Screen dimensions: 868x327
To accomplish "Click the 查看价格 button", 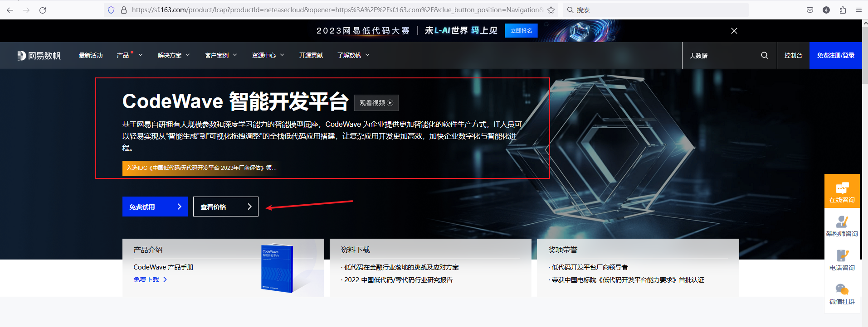I will 226,207.
